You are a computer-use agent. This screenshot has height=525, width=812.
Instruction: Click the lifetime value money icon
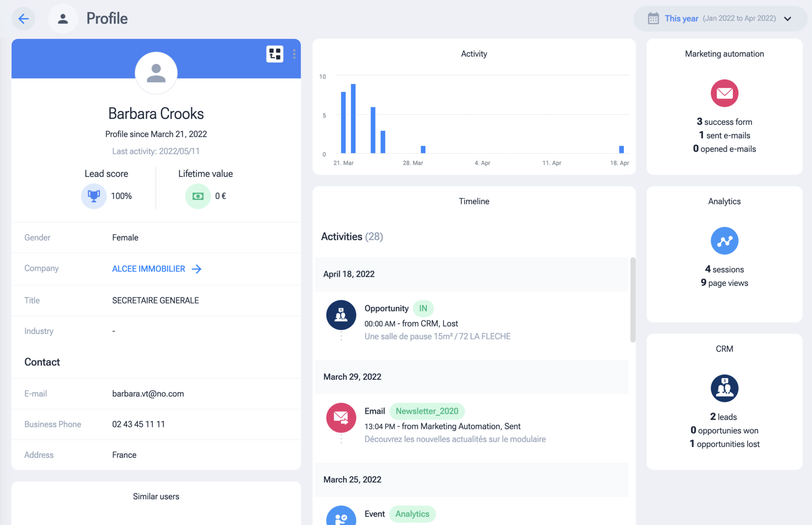point(198,196)
